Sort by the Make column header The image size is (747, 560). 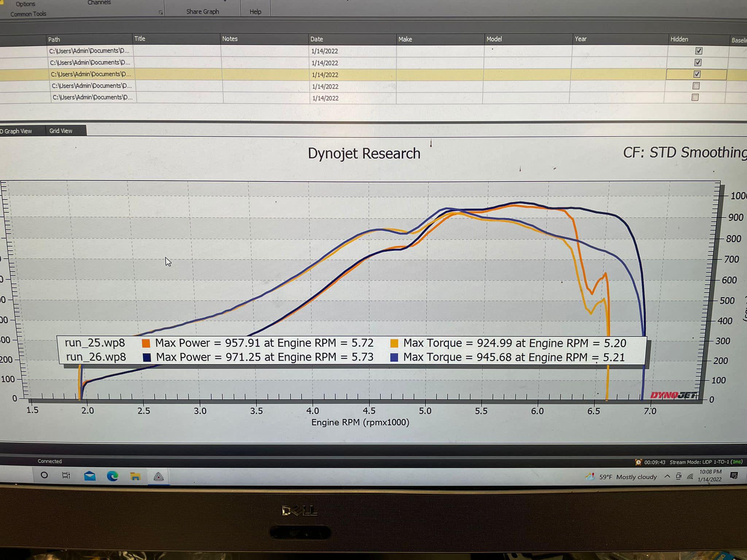pos(441,39)
